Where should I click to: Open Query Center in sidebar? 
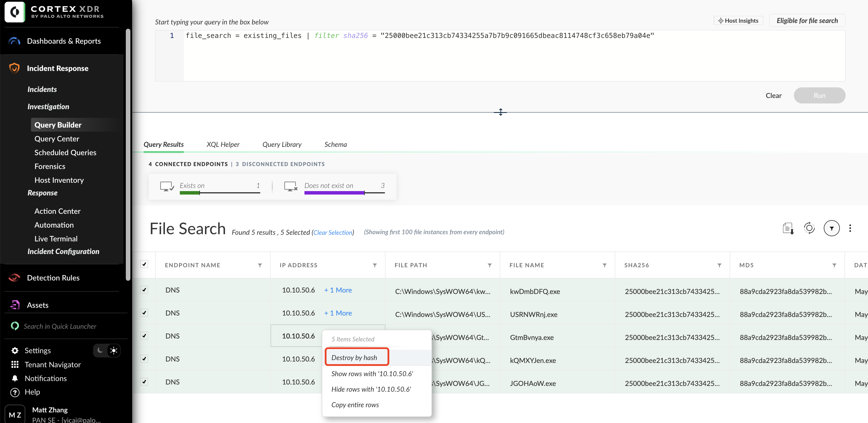[x=57, y=139]
